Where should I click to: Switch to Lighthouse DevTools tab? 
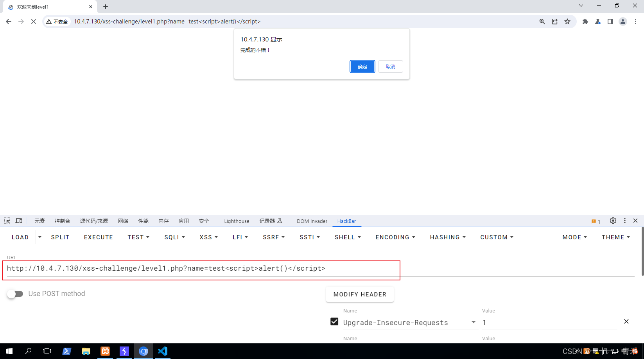[x=237, y=221]
